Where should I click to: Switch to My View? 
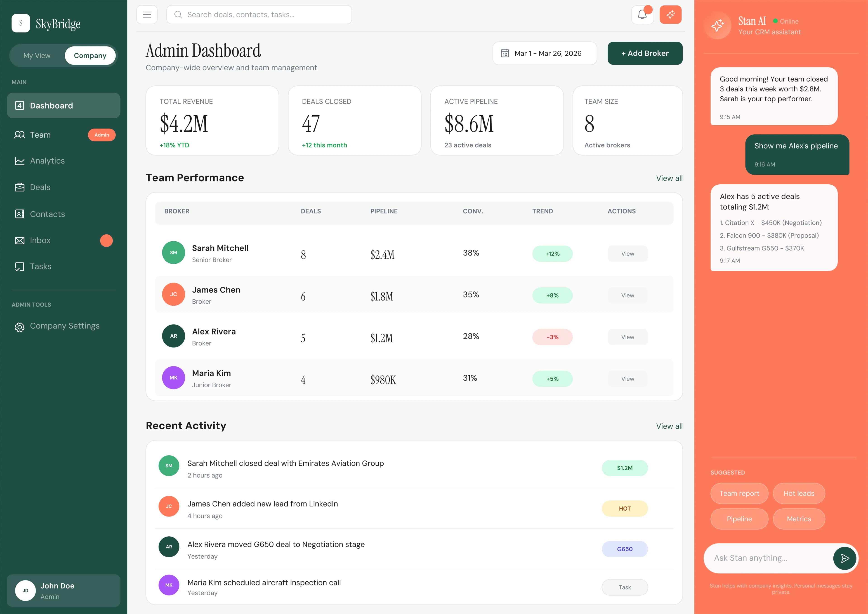pyautogui.click(x=37, y=55)
